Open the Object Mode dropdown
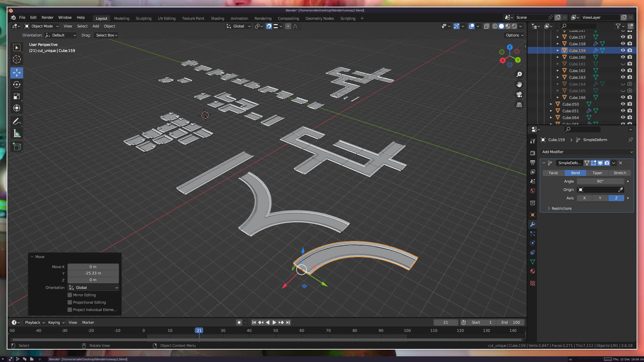Screen dimensions: 644x362 pyautogui.click(x=42, y=26)
